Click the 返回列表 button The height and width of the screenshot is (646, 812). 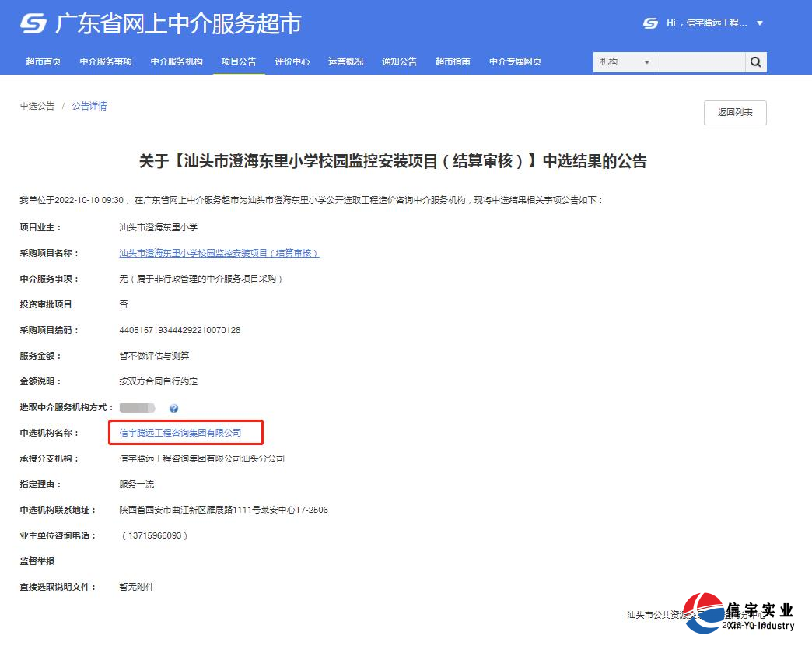[x=734, y=112]
